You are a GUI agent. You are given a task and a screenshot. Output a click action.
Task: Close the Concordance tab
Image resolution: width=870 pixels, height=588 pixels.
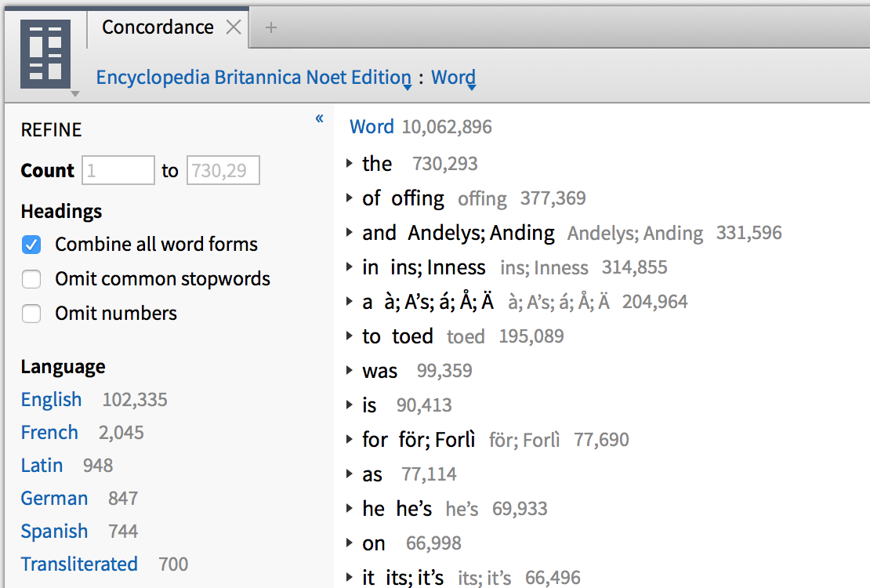click(x=234, y=27)
